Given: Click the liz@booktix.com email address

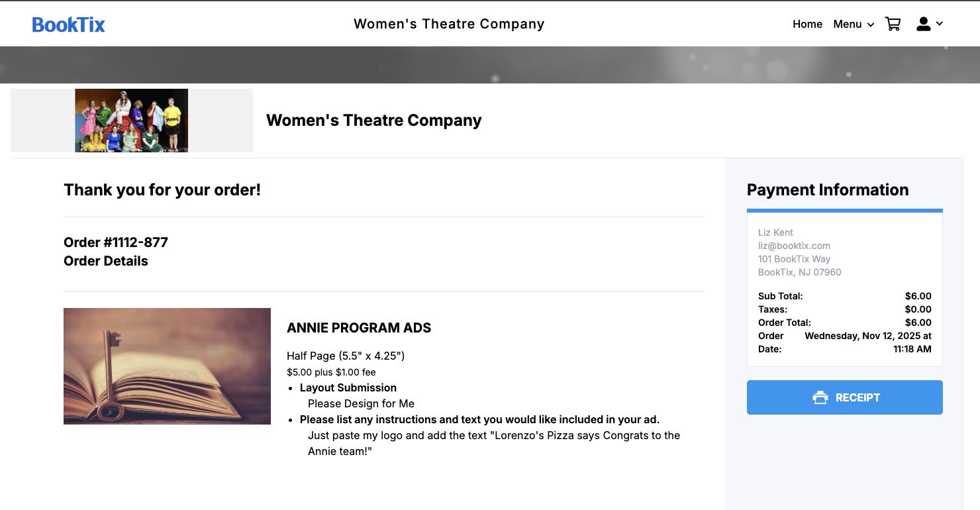Looking at the screenshot, I should [794, 246].
